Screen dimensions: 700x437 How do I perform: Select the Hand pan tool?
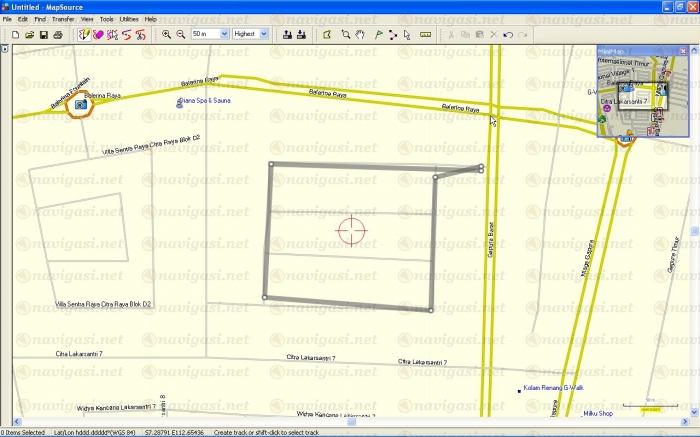(x=360, y=34)
